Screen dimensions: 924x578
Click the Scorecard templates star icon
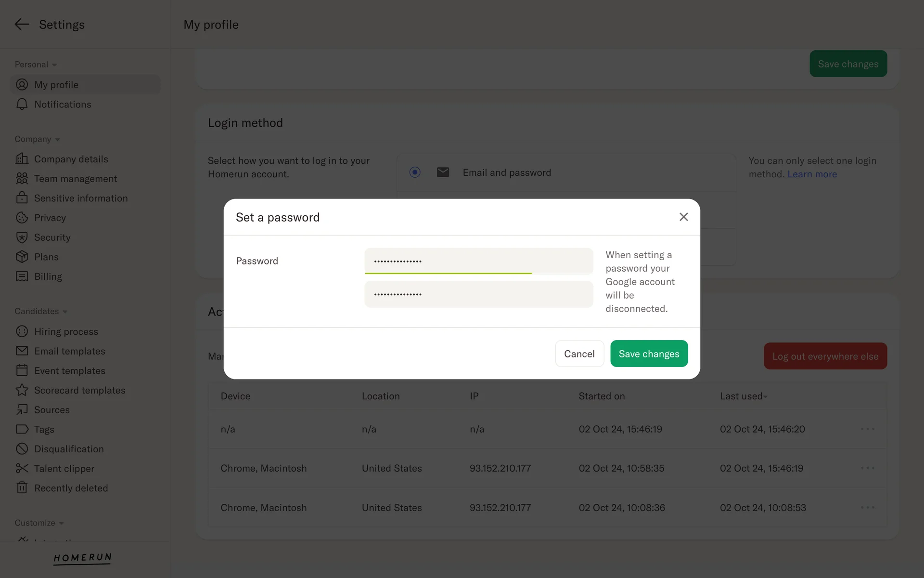coord(22,390)
